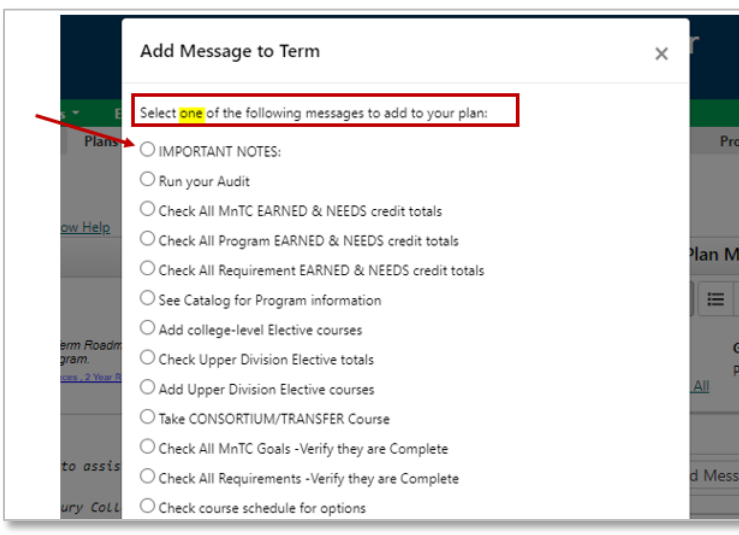739x535 pixels.
Task: Pick Check Upper Division Elective totals
Action: tap(148, 357)
